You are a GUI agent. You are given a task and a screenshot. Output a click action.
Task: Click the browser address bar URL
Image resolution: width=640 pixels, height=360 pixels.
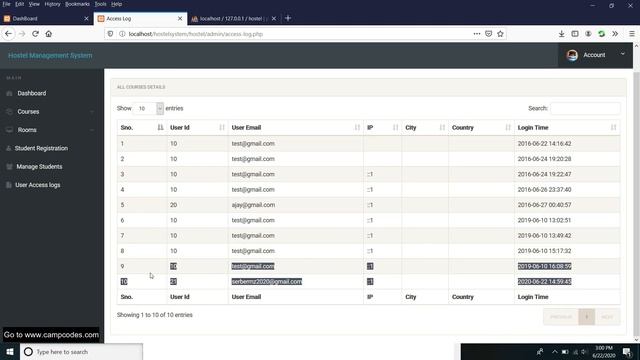(196, 34)
